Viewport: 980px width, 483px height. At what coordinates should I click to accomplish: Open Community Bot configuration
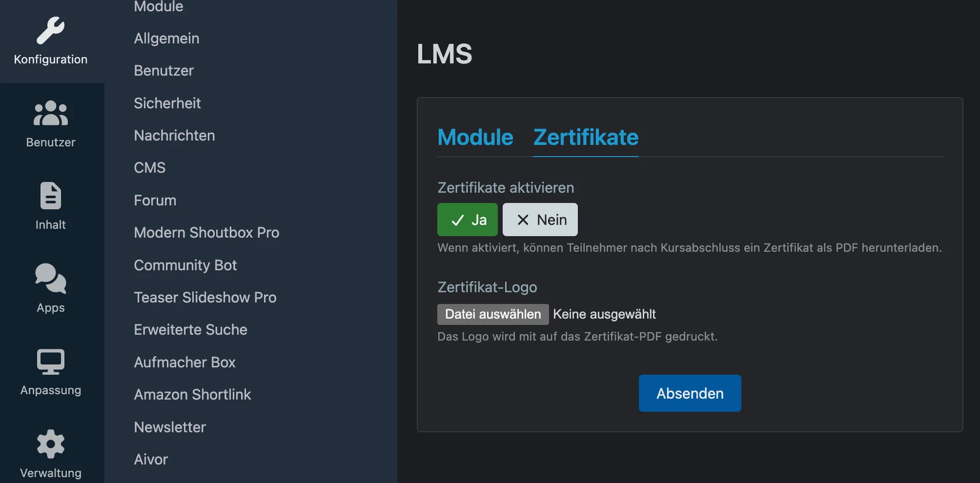tap(185, 265)
